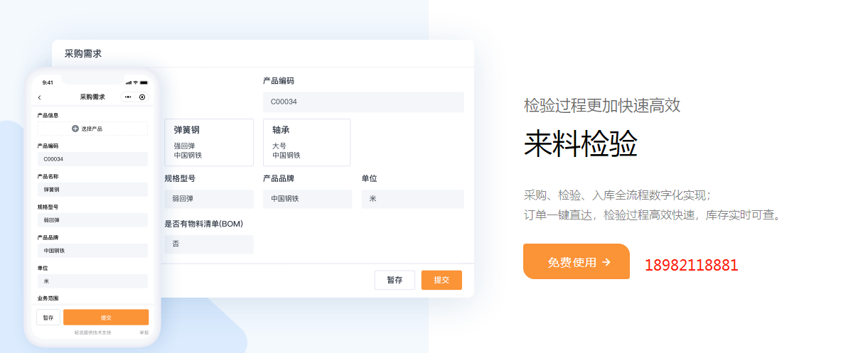Select the 轴承 product card
The height and width of the screenshot is (353, 868).
point(306,143)
